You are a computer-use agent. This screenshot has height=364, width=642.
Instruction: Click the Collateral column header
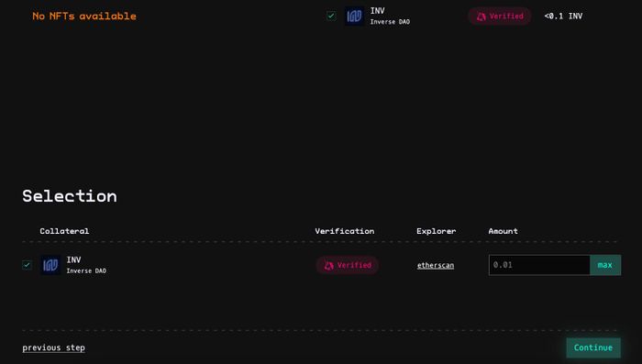(x=64, y=231)
